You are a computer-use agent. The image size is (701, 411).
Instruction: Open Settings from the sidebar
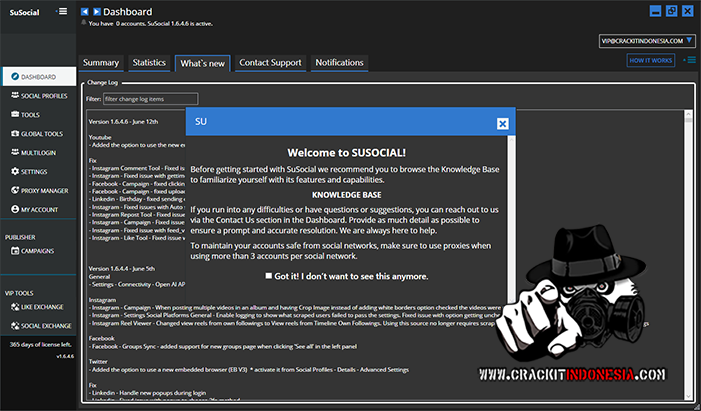click(x=34, y=171)
